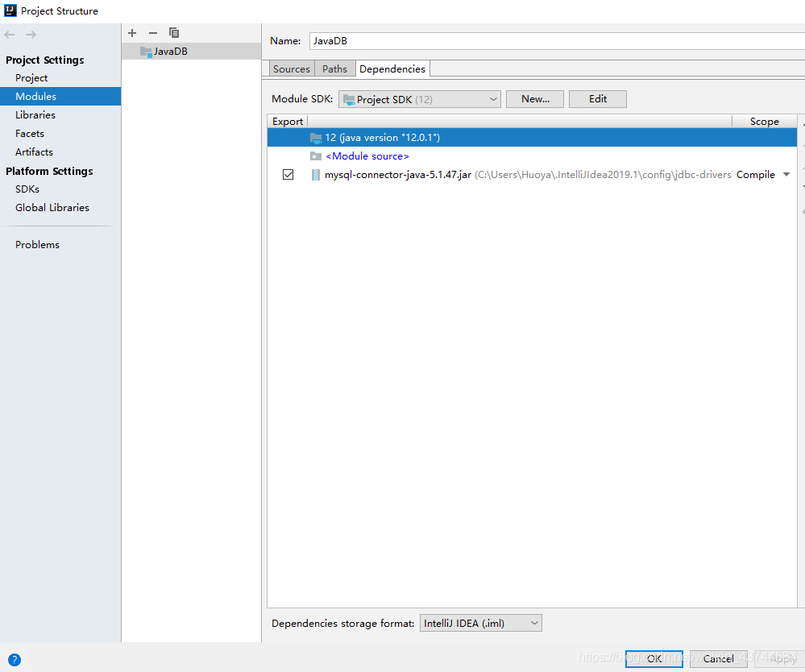Image resolution: width=805 pixels, height=672 pixels.
Task: Click the mysql-connector jar file icon
Action: click(x=316, y=175)
